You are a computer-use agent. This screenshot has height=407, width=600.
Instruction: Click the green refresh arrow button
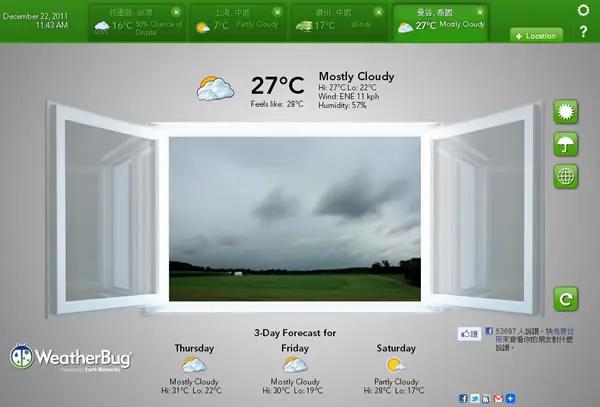click(566, 299)
